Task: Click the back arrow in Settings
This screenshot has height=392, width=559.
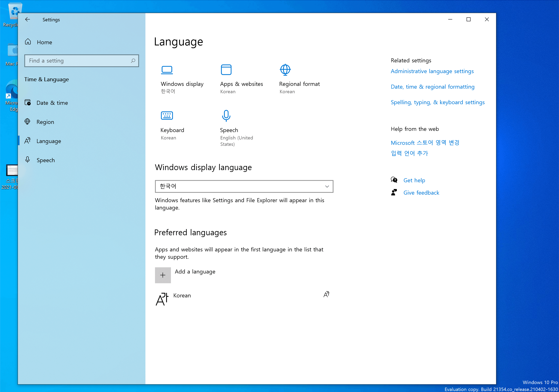Action: coord(27,20)
